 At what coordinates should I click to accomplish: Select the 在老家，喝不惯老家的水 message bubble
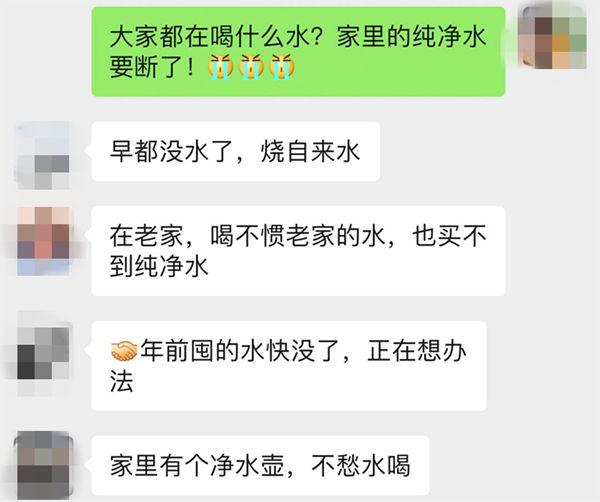point(298,251)
